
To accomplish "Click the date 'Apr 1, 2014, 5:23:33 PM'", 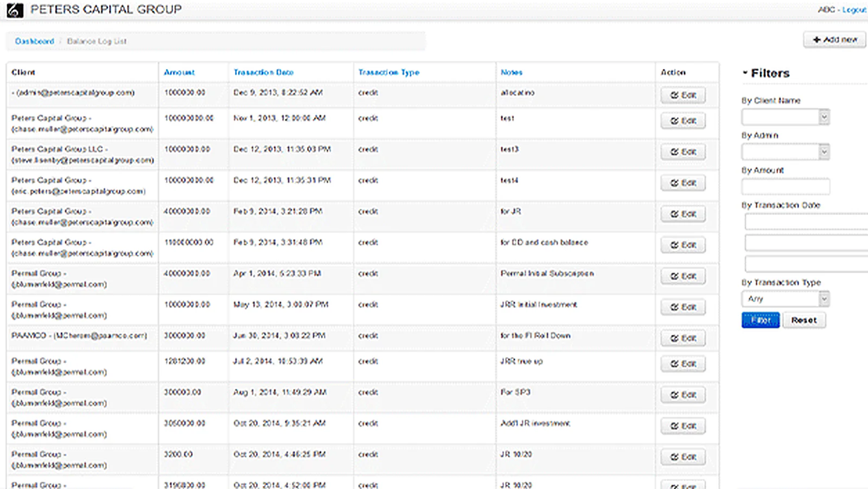I will click(x=277, y=274).
